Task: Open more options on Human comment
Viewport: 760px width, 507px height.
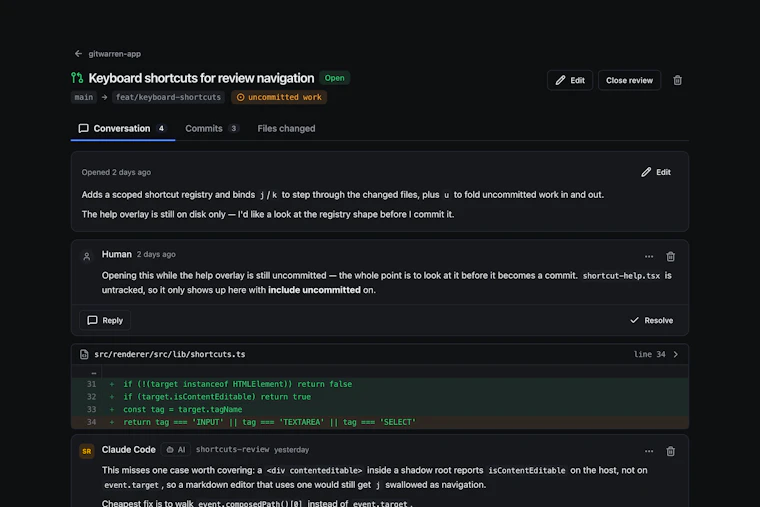Action: tap(649, 256)
